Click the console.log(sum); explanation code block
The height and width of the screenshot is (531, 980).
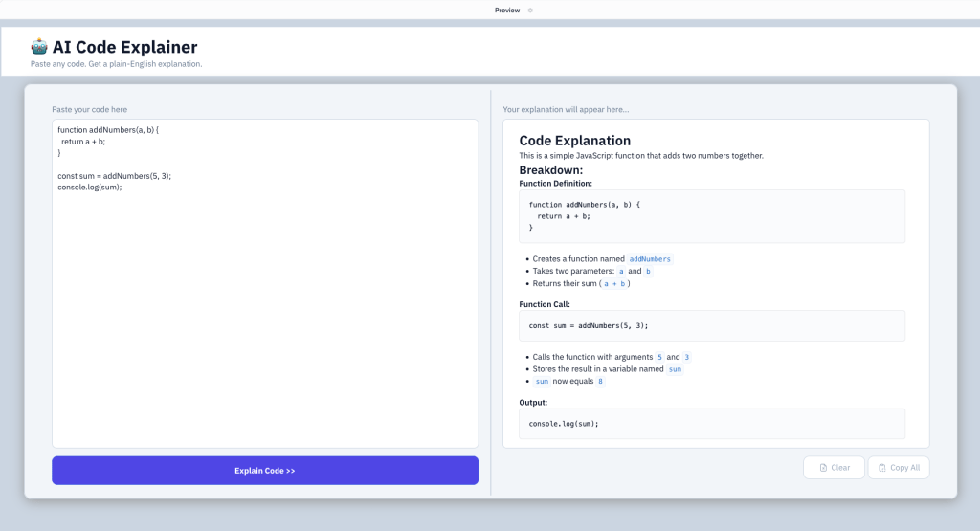(712, 424)
